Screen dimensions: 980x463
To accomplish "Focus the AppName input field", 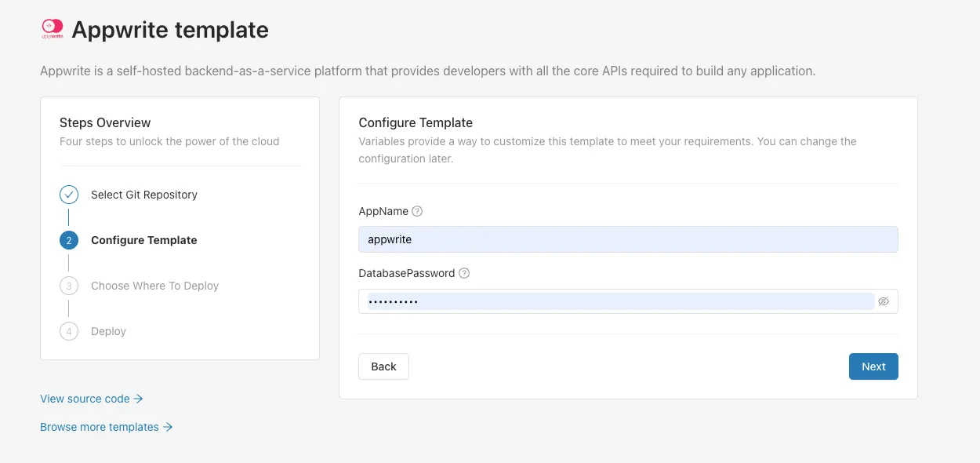I will click(x=628, y=239).
